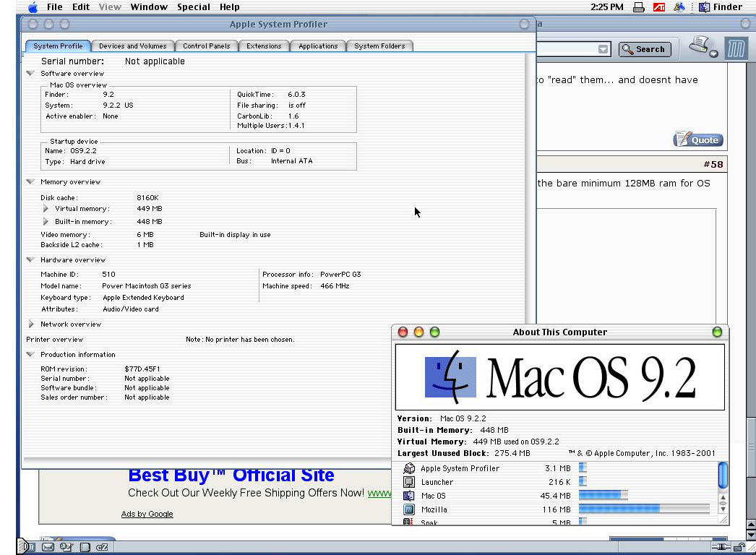Viewport: 756px width, 555px height.
Task: Click the collapse button on About This Computer titlebar
Action: [717, 332]
